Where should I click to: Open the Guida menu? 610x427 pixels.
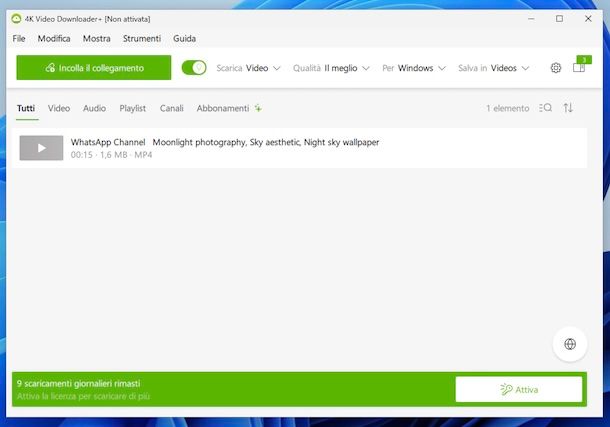pyautogui.click(x=184, y=38)
